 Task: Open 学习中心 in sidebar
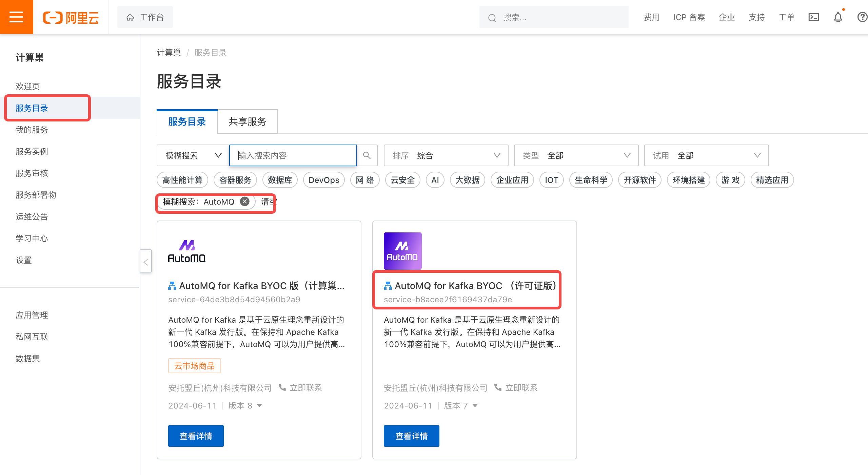tap(32, 238)
